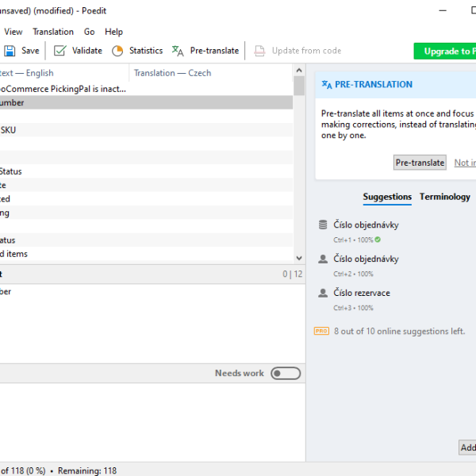Click translation memory database icon

point(323,225)
